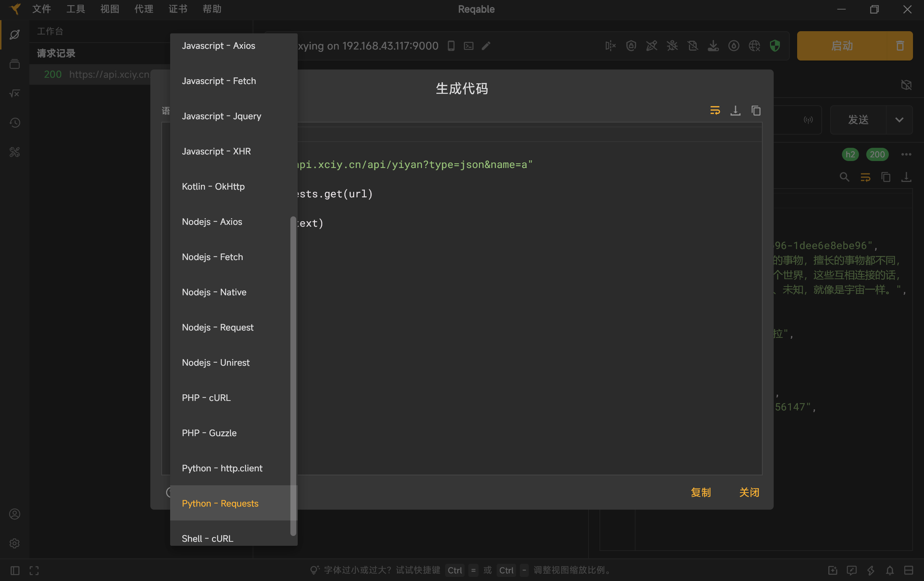Edit proxy address pencil icon
The width and height of the screenshot is (924, 581).
486,46
